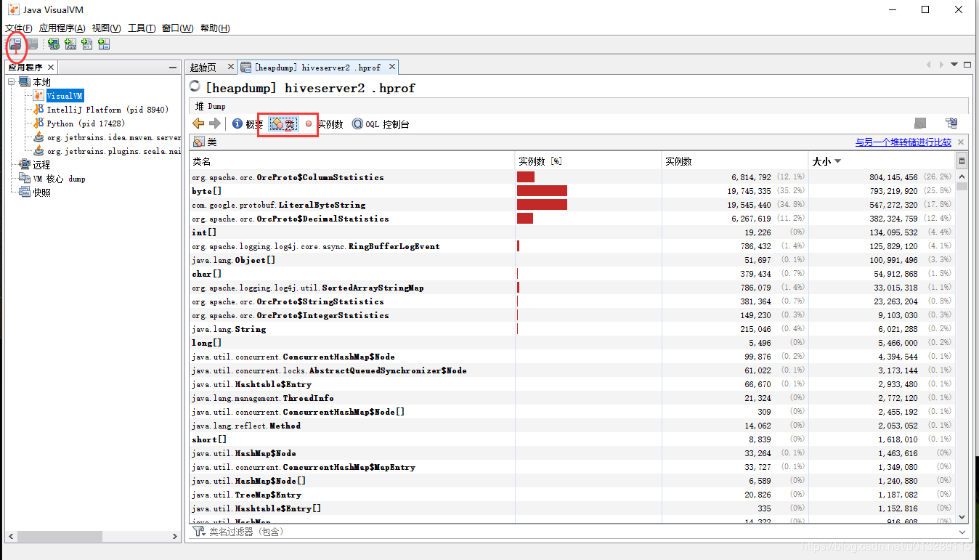Close the heapdump hiveserver2 tab
The width and height of the screenshot is (979, 560).
pos(392,67)
